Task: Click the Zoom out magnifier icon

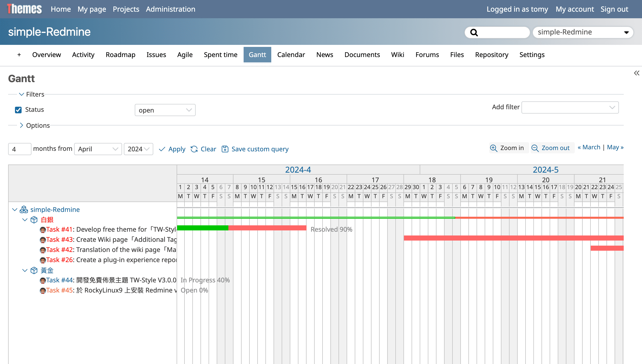Action: [x=535, y=148]
